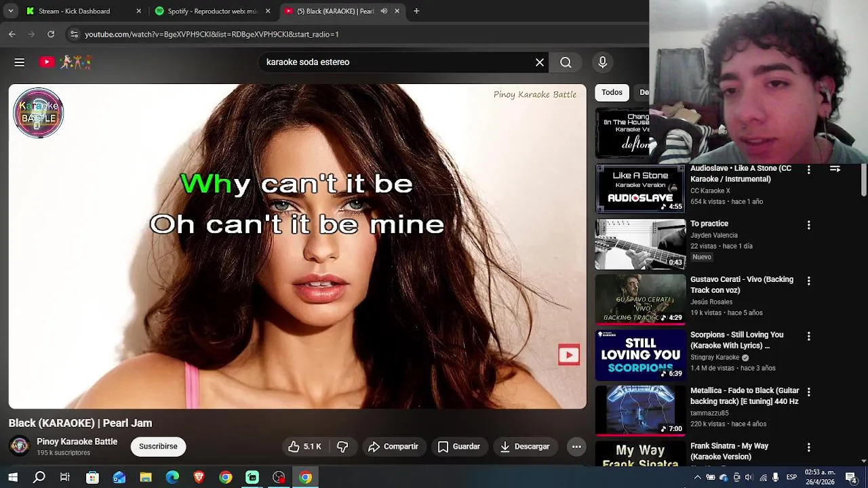This screenshot has width=868, height=488.
Task: Like the video with 5.1 K likes
Action: (x=304, y=447)
